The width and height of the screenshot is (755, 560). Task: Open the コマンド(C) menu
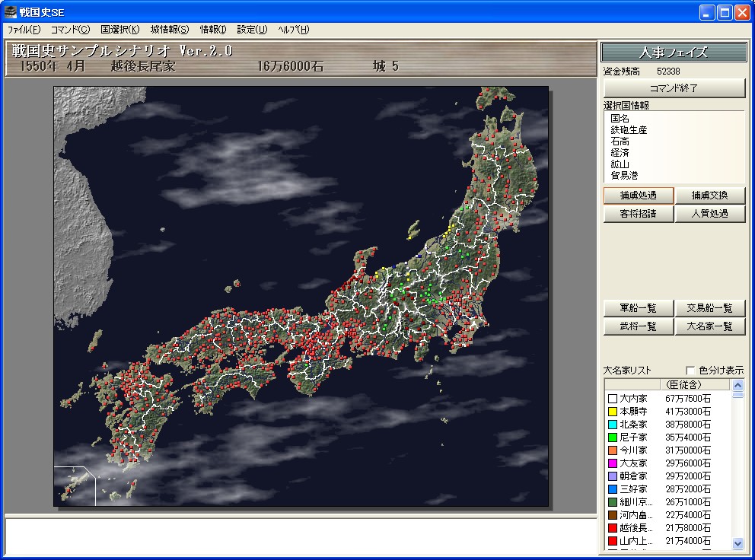(70, 30)
